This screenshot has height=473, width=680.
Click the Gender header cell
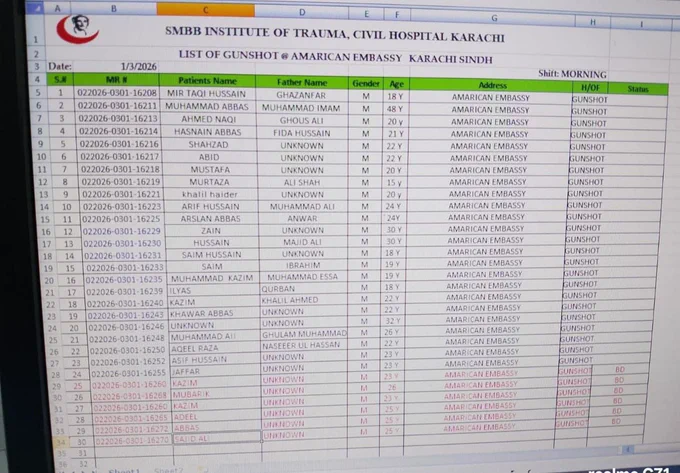coord(366,83)
